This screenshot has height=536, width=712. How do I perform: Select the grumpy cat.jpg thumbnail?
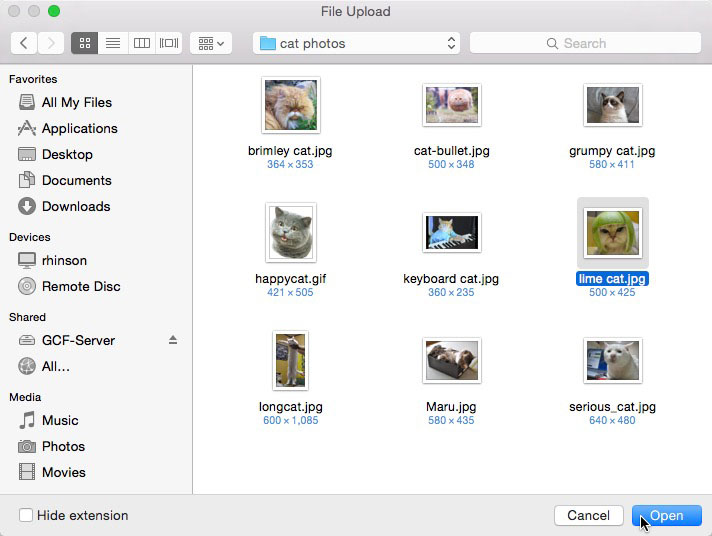pyautogui.click(x=612, y=105)
